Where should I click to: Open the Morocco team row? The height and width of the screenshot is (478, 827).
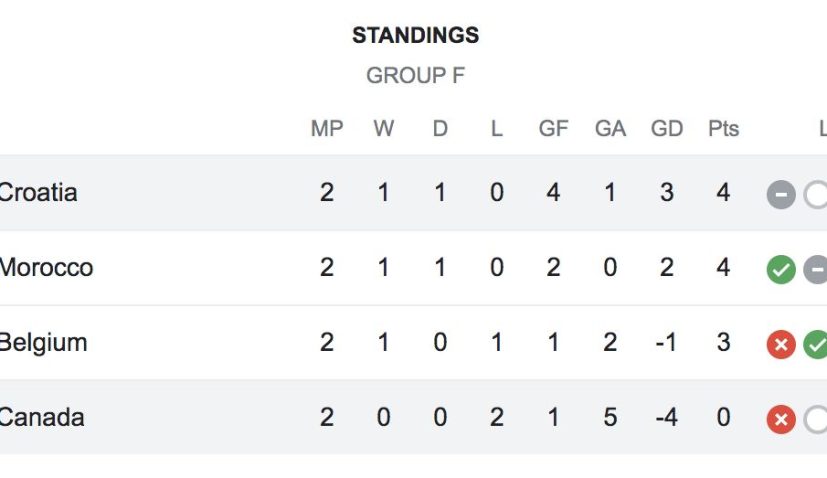coord(46,267)
